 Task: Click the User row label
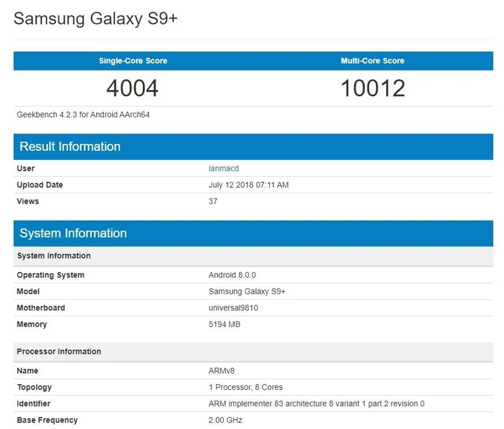(25, 168)
